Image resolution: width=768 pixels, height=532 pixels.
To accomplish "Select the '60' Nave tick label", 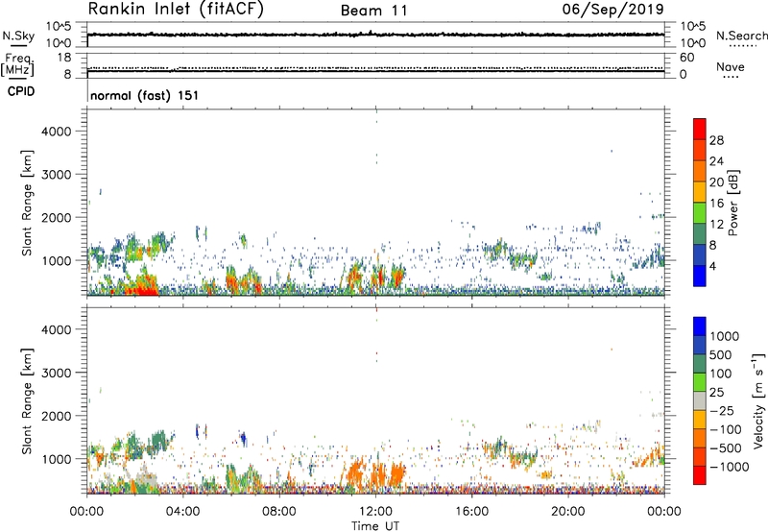I will (686, 58).
